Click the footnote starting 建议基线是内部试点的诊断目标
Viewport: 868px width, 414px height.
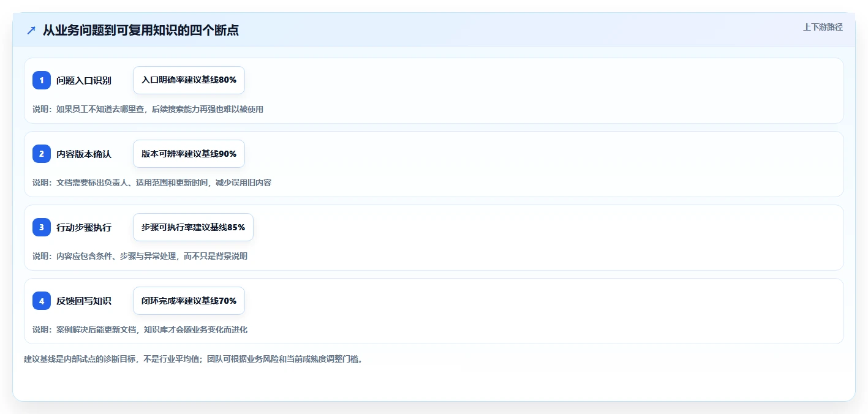click(194, 359)
